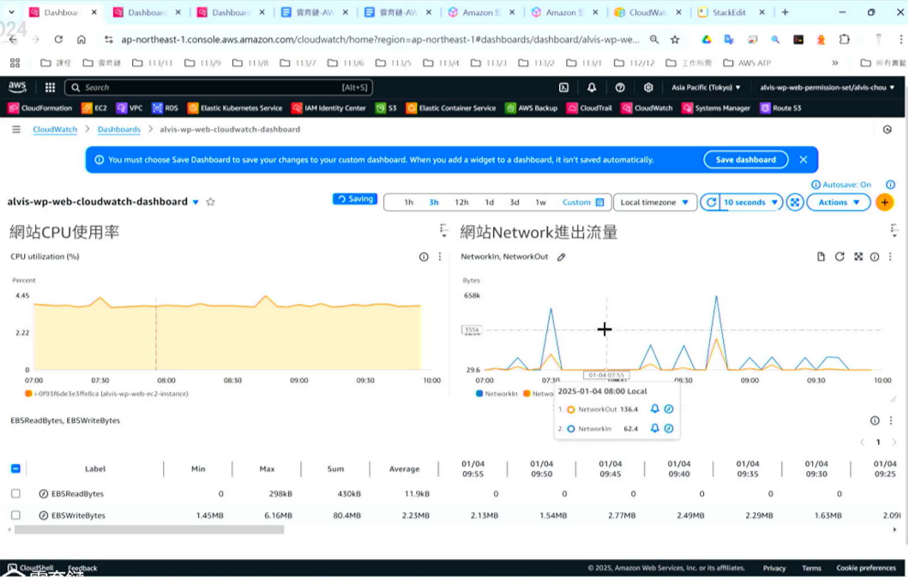
Task: Enter full screen mode for dashboard
Action: 795,202
